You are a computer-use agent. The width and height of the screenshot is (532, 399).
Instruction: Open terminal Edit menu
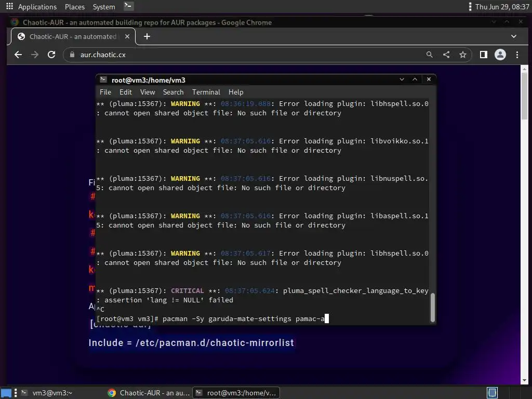click(x=125, y=92)
